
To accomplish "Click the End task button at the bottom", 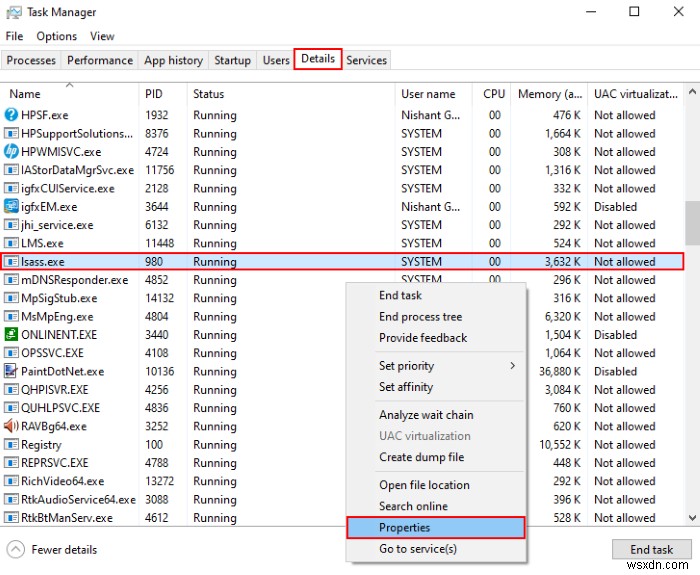I will (x=651, y=549).
